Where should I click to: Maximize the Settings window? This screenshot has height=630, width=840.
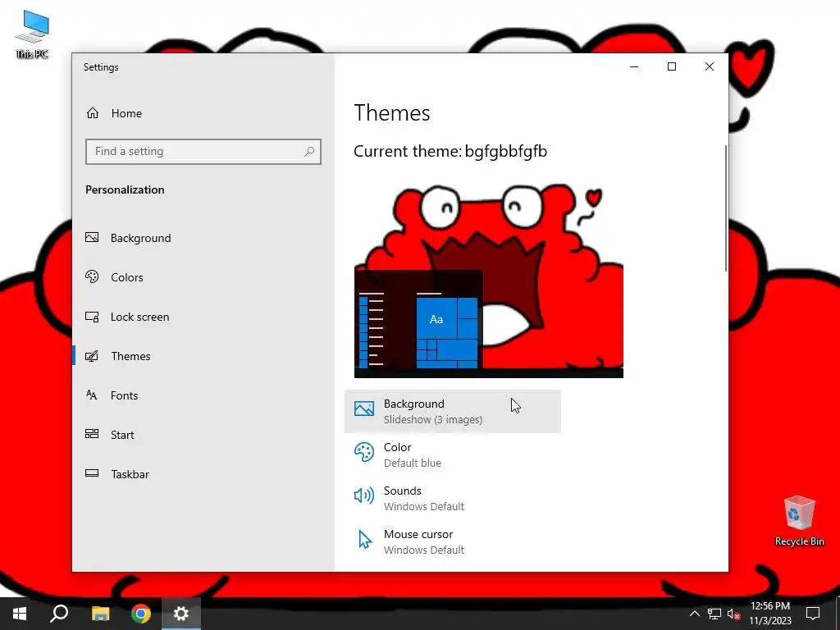pyautogui.click(x=672, y=66)
